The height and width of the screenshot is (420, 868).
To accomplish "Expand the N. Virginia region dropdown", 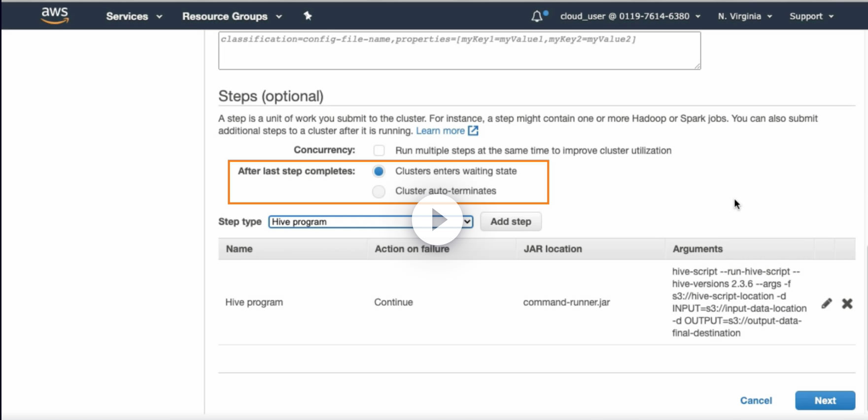I will point(745,16).
